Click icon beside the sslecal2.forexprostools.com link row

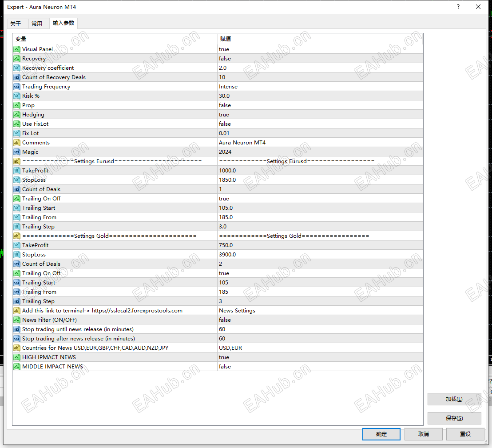click(x=17, y=311)
